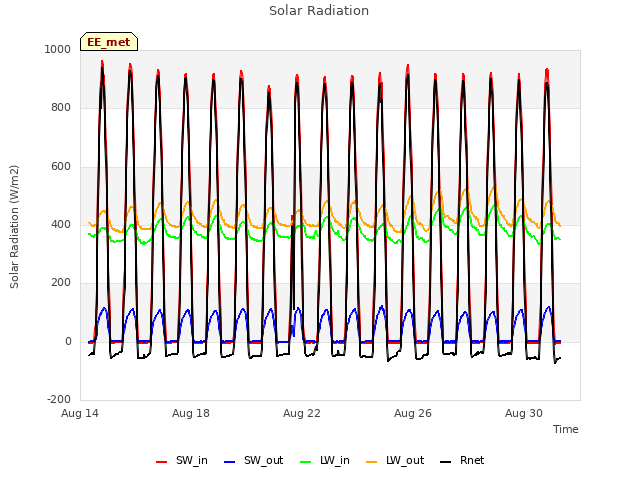The image size is (640, 480).
Task: Toggle the Rnet legend entry
Action: (x=462, y=461)
